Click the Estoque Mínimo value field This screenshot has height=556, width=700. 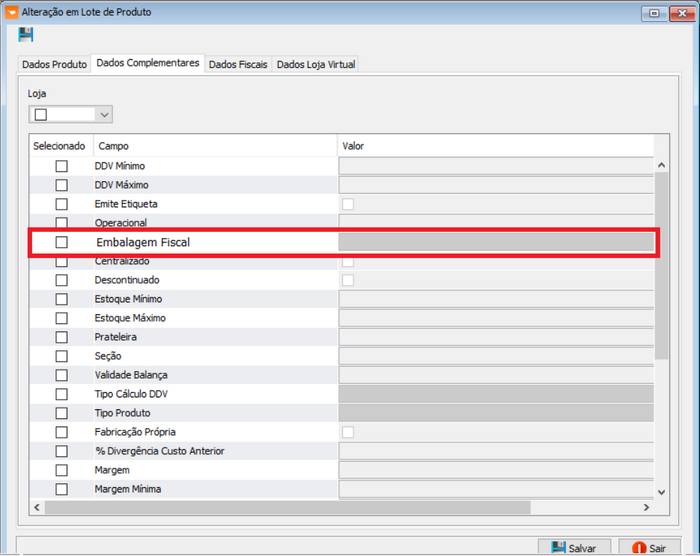click(x=496, y=299)
